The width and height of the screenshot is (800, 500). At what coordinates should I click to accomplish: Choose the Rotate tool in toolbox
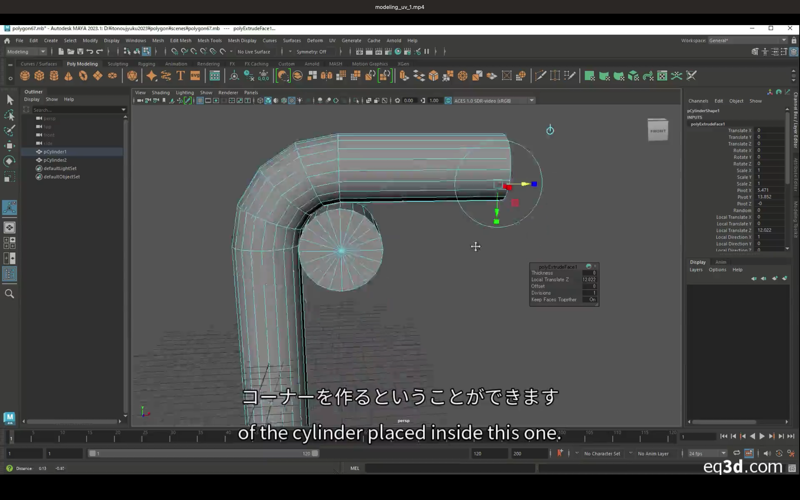tap(10, 161)
